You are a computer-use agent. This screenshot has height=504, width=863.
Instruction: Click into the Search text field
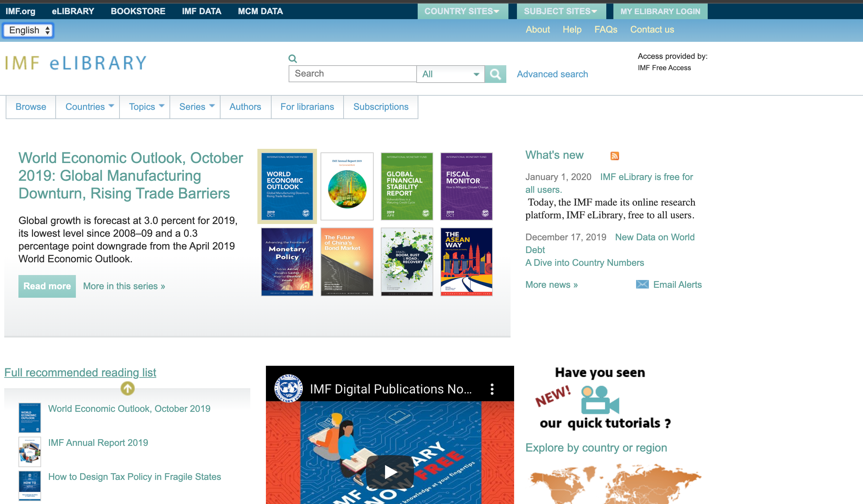[352, 74]
